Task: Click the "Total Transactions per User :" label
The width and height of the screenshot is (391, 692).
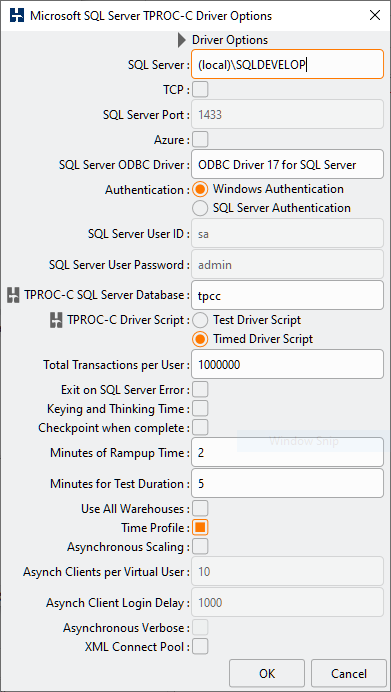Action: pyautogui.click(x=117, y=365)
